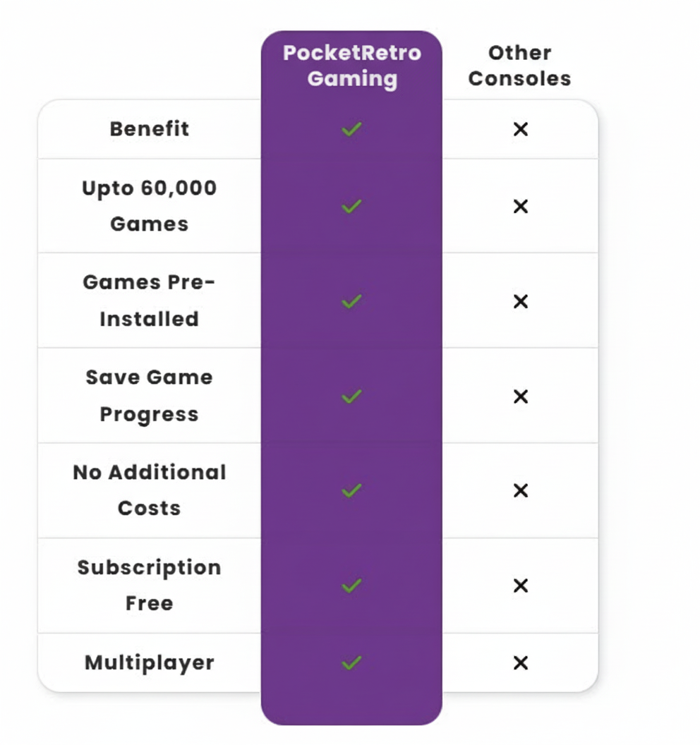Image resolution: width=700 pixels, height=745 pixels.
Task: Click the X mark for Games Pre-Installed
Action: (x=521, y=301)
